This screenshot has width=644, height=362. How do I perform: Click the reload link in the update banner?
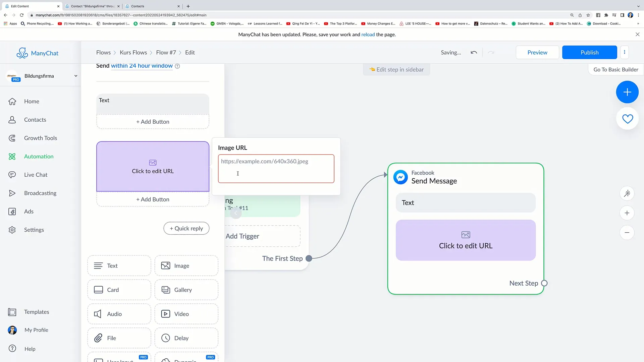368,35
